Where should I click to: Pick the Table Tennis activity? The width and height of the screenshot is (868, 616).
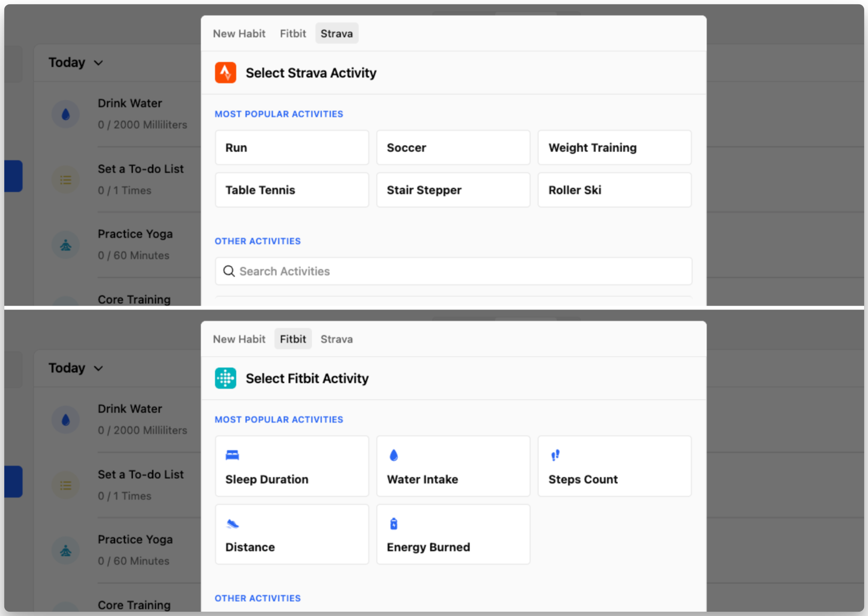coord(292,190)
